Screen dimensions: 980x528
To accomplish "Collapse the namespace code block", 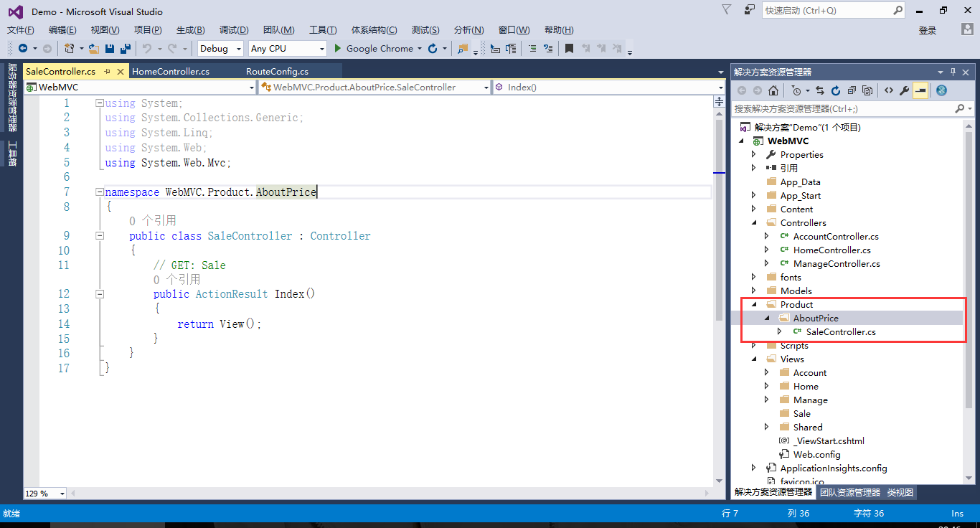I will (x=99, y=192).
